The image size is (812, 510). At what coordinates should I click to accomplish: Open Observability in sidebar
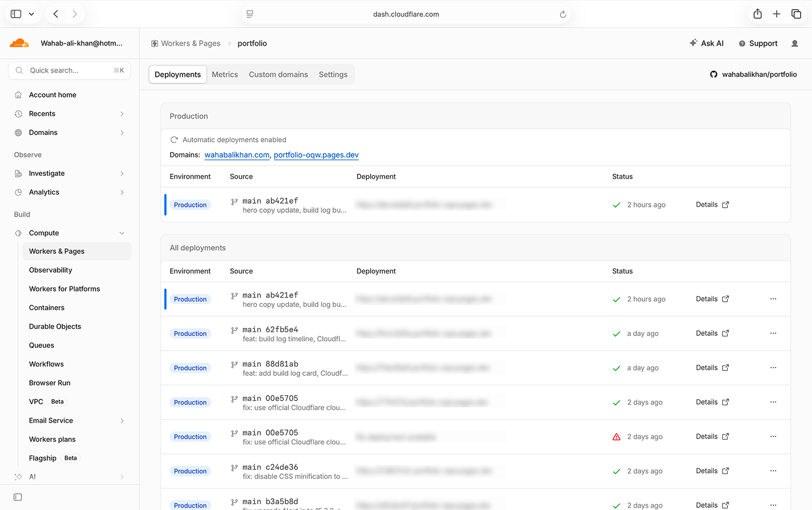point(50,270)
